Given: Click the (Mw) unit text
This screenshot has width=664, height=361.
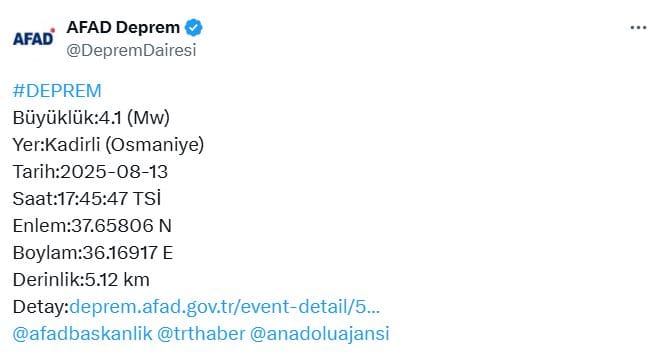Looking at the screenshot, I should click(148, 118).
